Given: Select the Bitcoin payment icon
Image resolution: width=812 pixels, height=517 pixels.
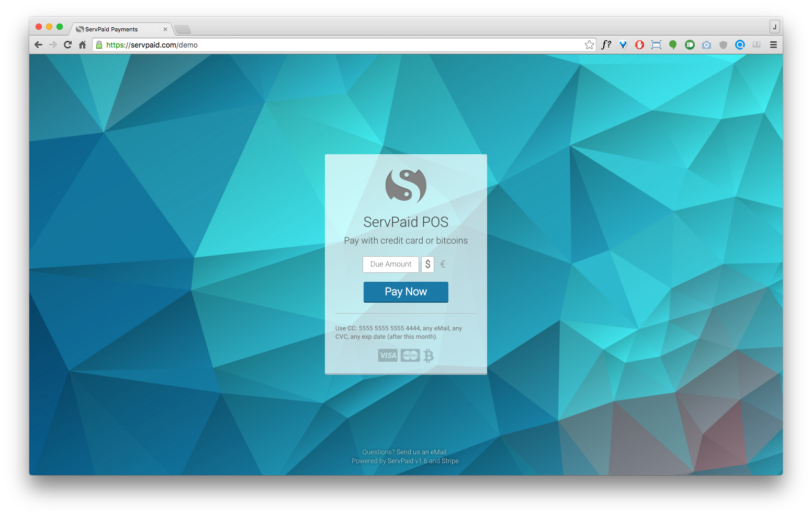Looking at the screenshot, I should 430,355.
